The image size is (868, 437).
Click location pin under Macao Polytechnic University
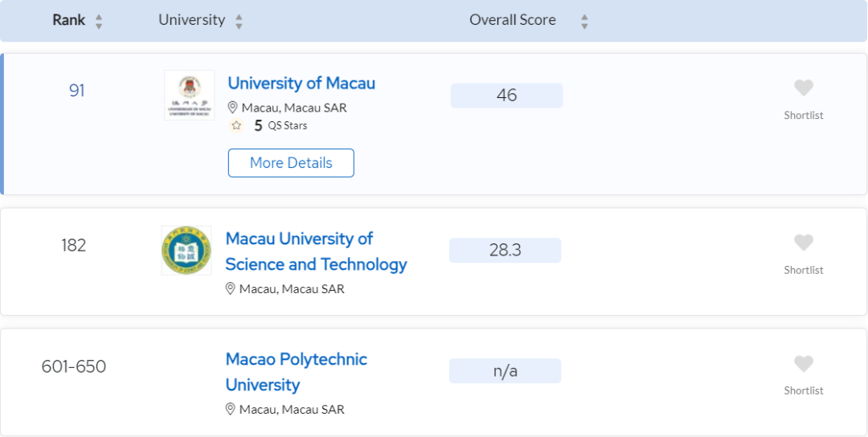(231, 410)
